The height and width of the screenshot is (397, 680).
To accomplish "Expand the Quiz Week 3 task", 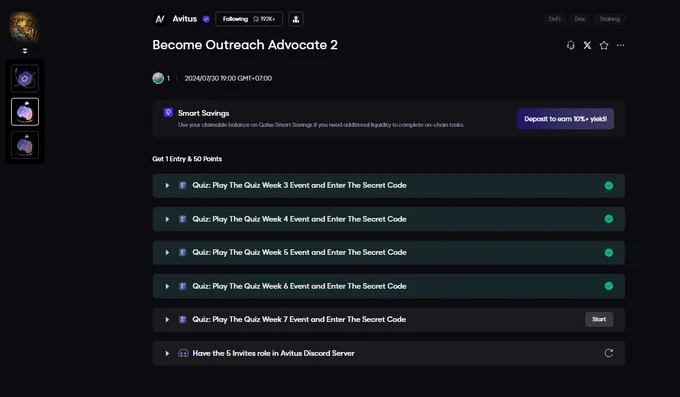I will (167, 185).
